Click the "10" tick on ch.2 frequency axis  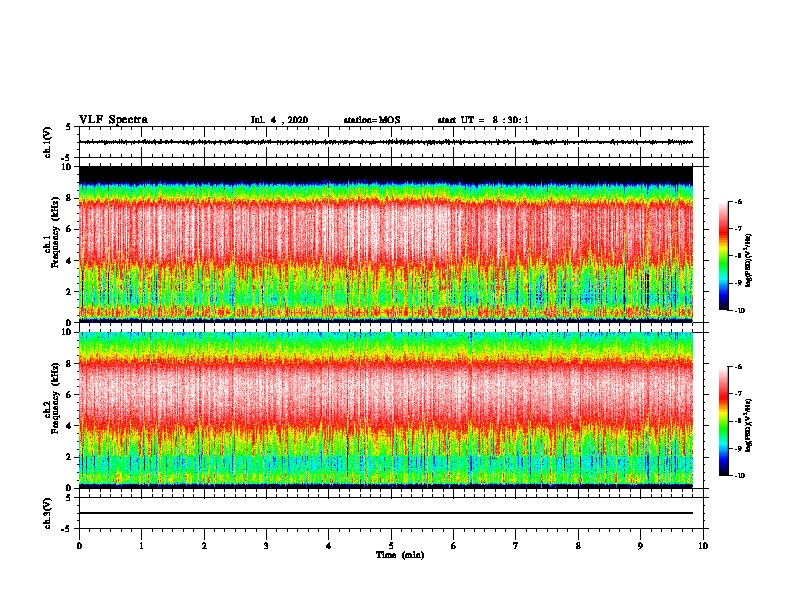(68, 332)
